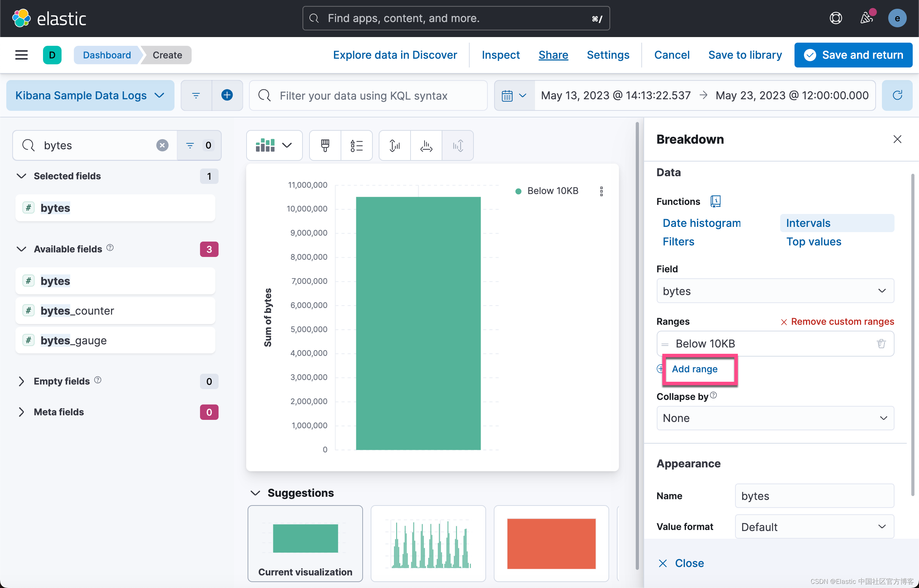Viewport: 919px width, 588px height.
Task: Add a filter with the plus icon
Action: [x=227, y=95]
